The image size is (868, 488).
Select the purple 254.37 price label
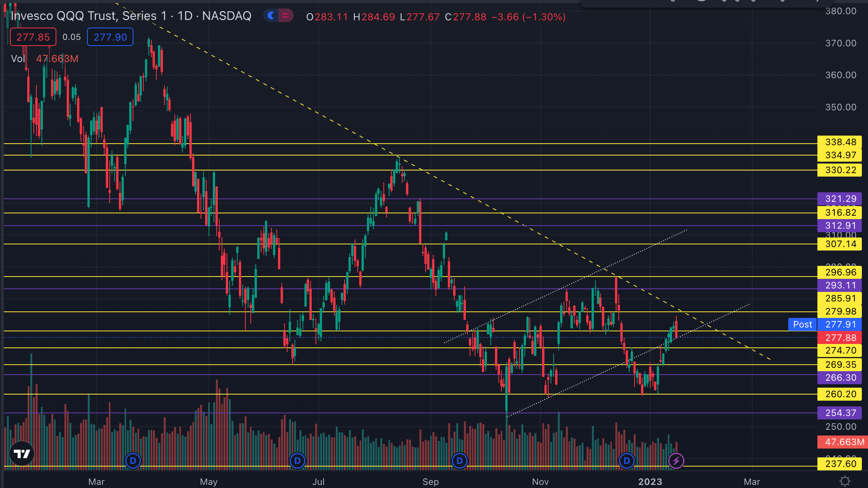pos(839,413)
